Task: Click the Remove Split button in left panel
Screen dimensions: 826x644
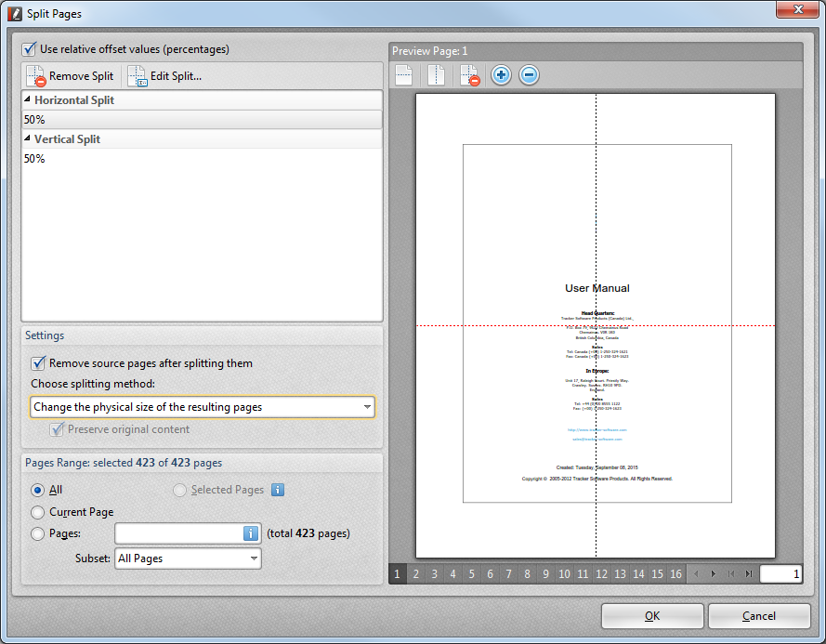Action: 71,76
